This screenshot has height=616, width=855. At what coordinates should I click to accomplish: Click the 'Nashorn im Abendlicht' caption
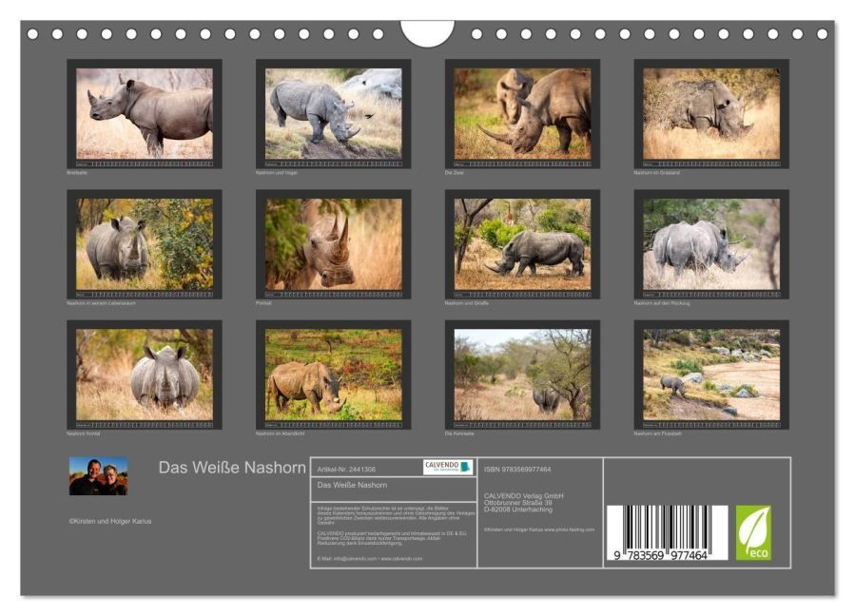click(280, 433)
